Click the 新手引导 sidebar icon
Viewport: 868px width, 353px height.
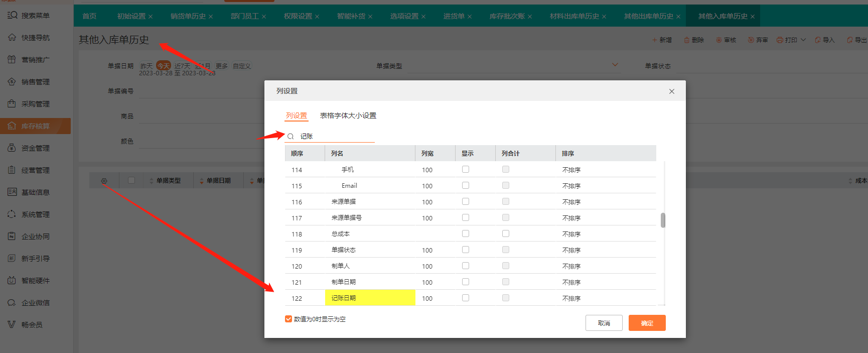click(12, 259)
